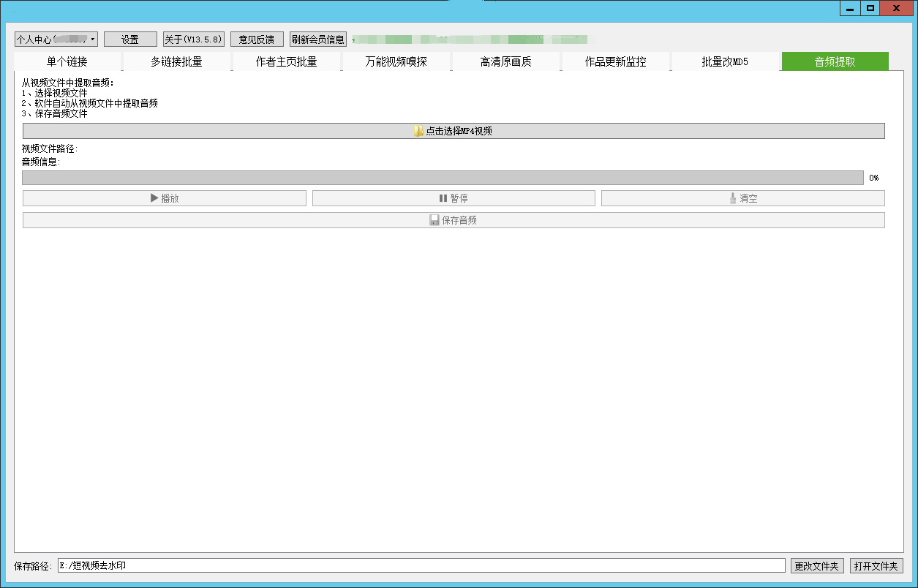Open the 作者主页批量 tab
The width and height of the screenshot is (918, 588).
tap(286, 62)
